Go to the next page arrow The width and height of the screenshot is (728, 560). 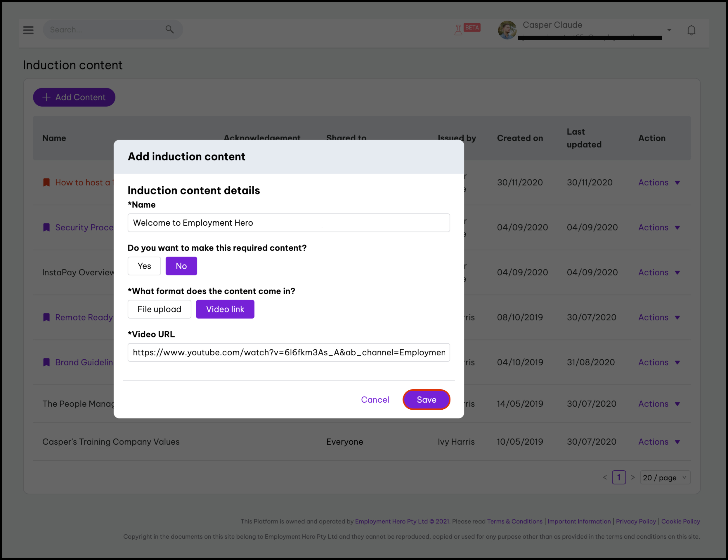point(633,477)
